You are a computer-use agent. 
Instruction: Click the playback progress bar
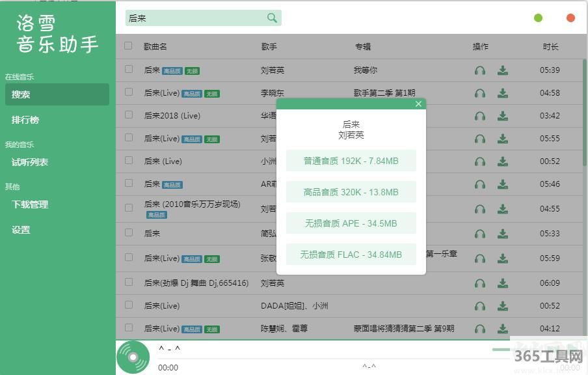[325, 359]
